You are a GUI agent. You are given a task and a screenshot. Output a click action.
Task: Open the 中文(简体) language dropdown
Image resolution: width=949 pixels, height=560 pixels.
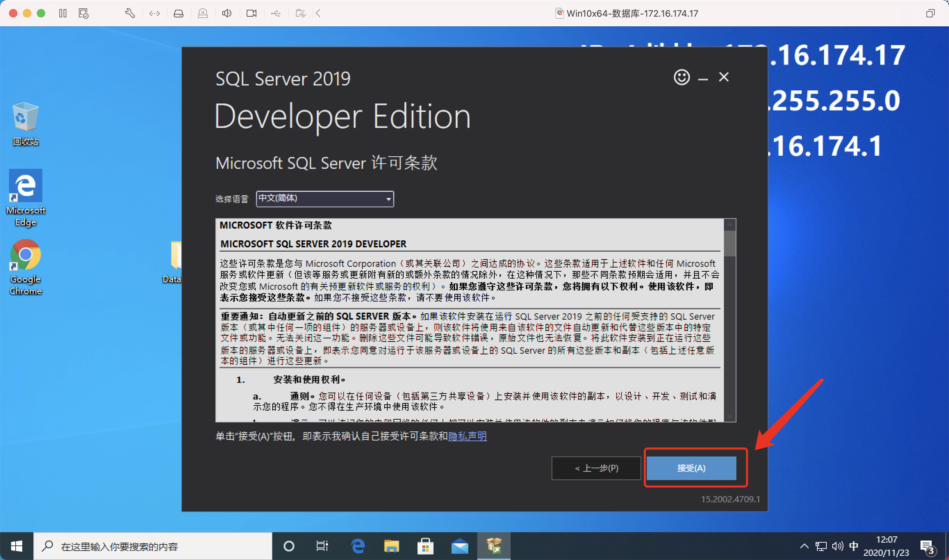(388, 199)
